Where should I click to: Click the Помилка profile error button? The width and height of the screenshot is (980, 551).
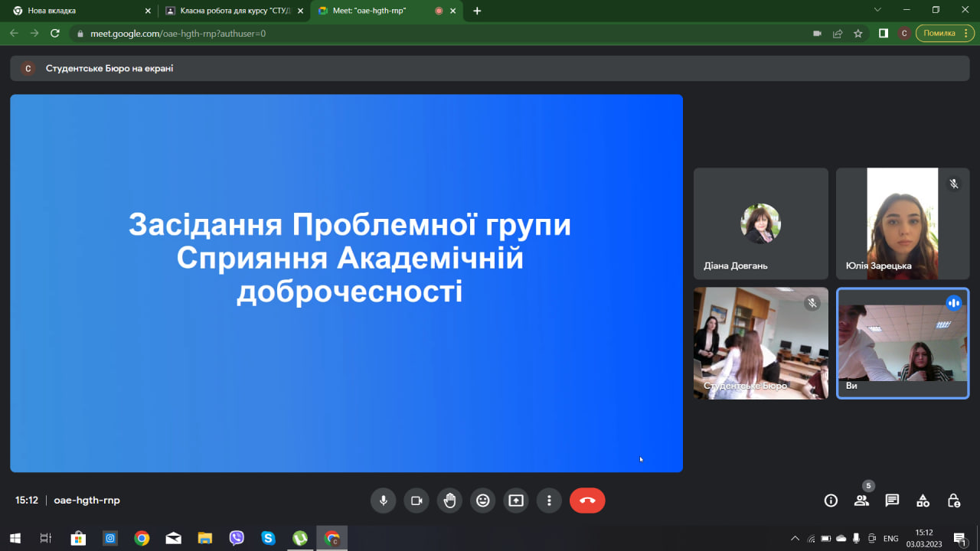945,34
